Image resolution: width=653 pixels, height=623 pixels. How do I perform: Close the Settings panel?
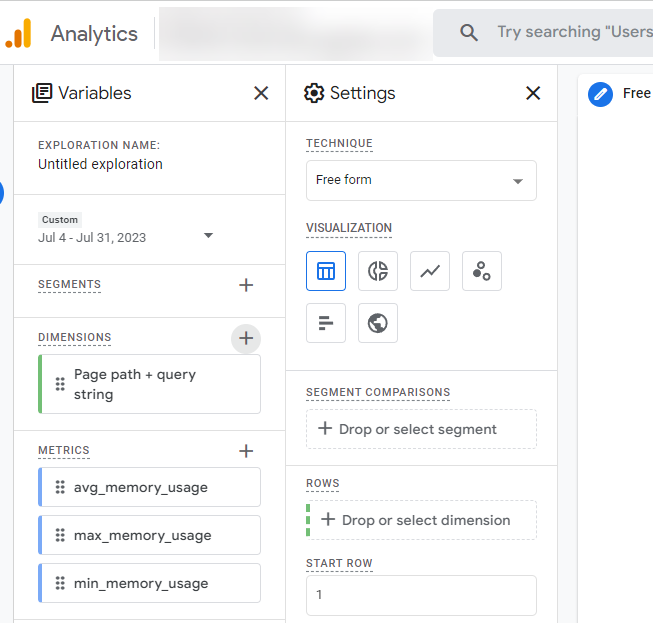click(533, 93)
